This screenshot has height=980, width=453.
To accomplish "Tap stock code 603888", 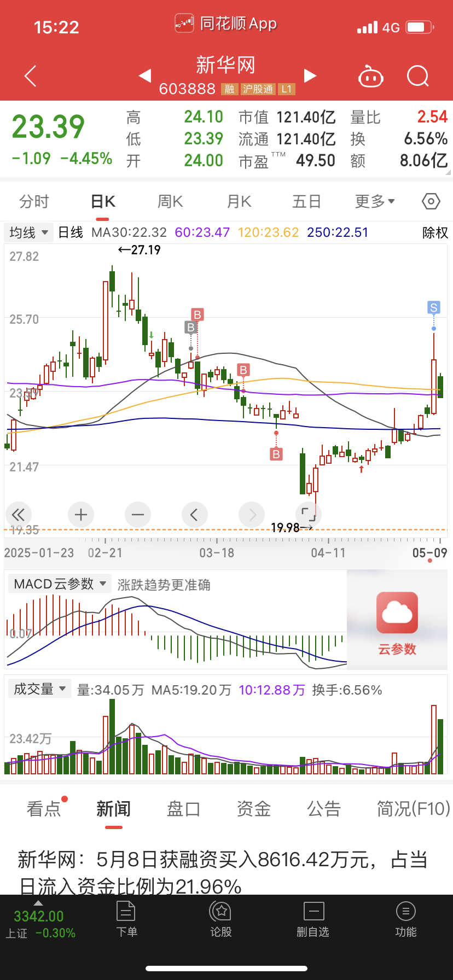I will tap(187, 89).
